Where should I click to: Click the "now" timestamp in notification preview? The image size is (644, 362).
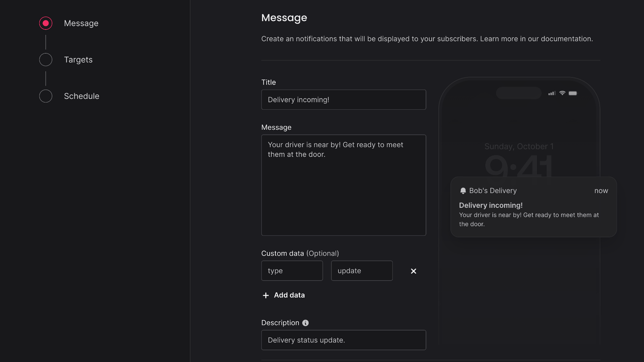tap(601, 191)
